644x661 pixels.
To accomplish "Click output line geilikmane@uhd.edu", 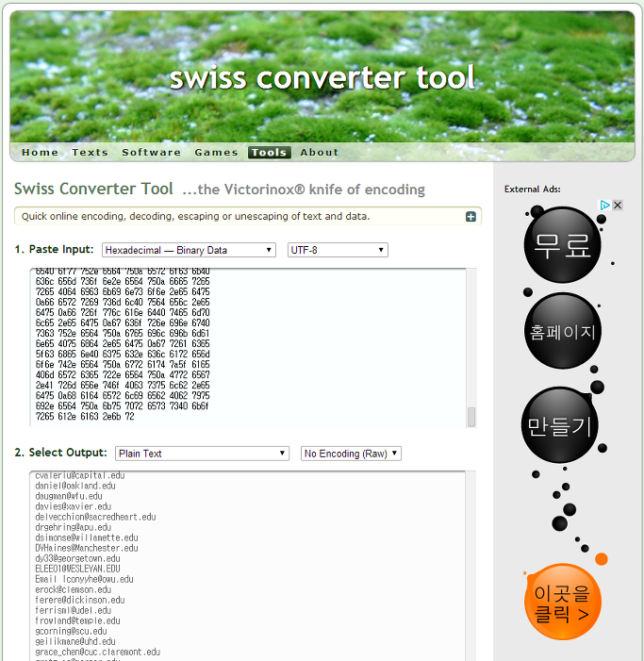I will (x=75, y=641).
